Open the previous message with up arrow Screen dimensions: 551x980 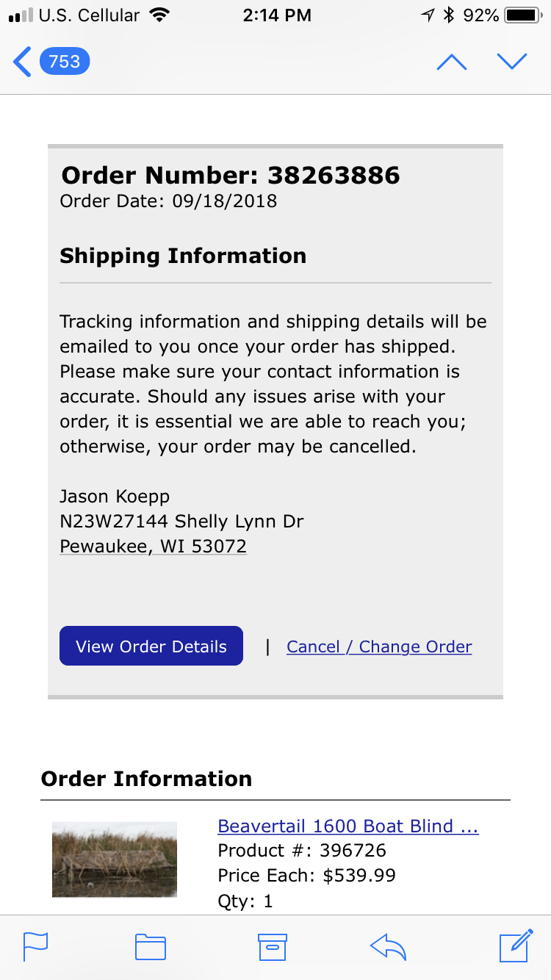click(x=451, y=62)
